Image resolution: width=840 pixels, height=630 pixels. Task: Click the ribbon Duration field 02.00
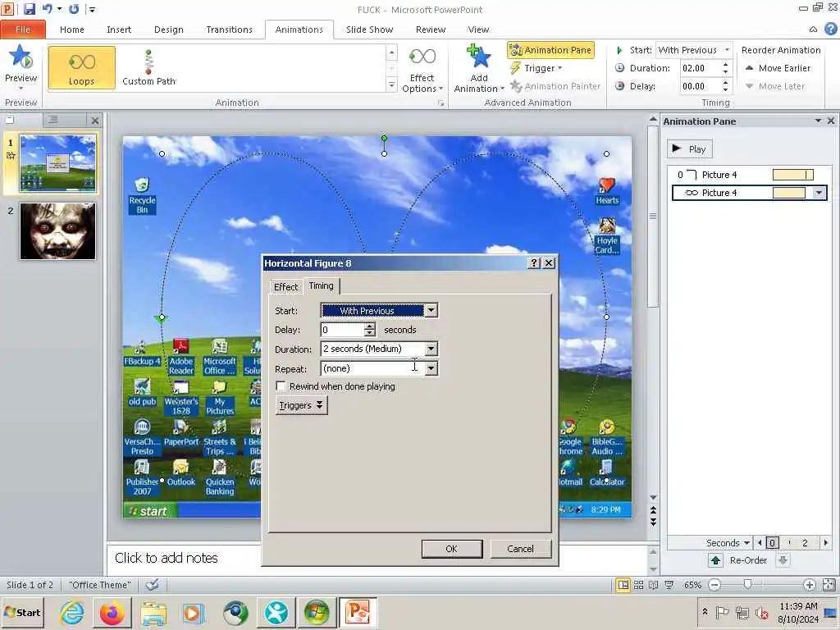[x=700, y=68]
